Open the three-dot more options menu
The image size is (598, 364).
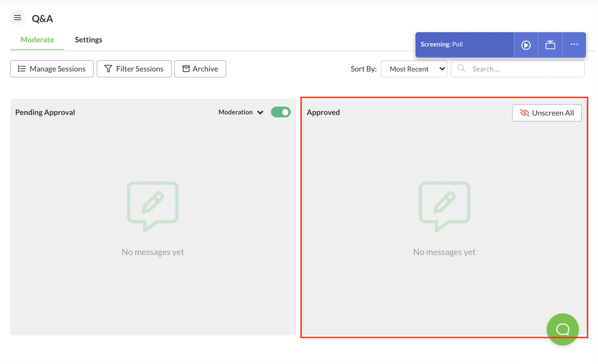point(574,45)
